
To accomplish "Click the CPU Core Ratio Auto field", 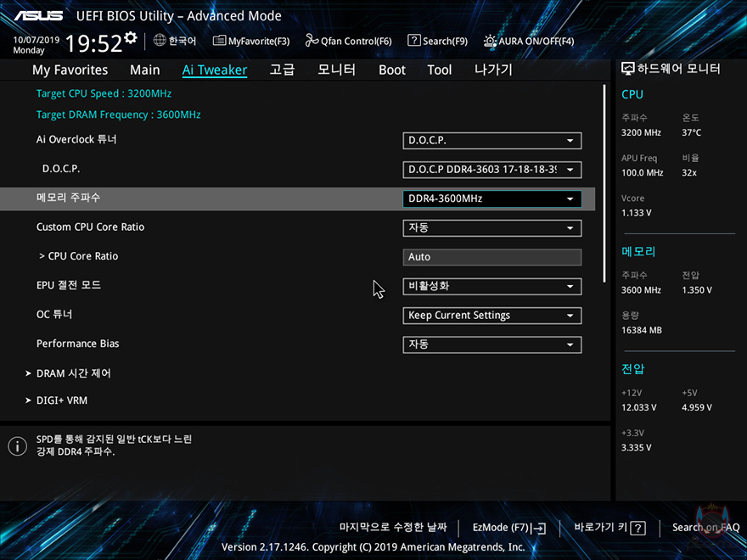I will pos(492,257).
